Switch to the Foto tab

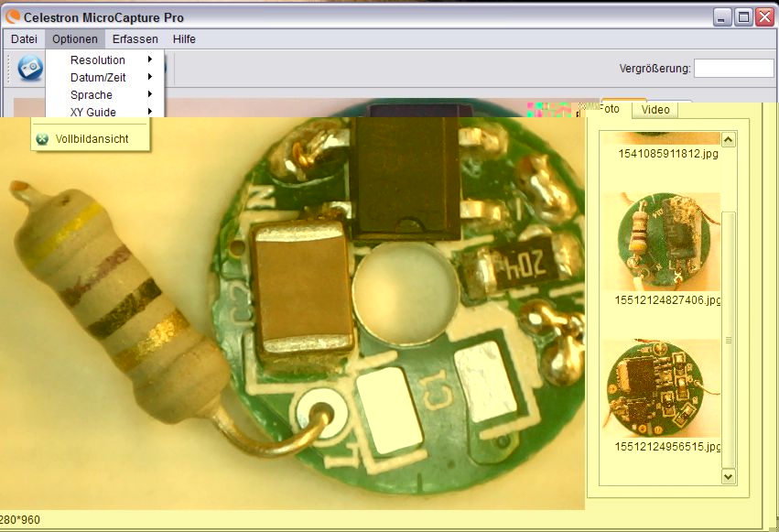pos(611,109)
